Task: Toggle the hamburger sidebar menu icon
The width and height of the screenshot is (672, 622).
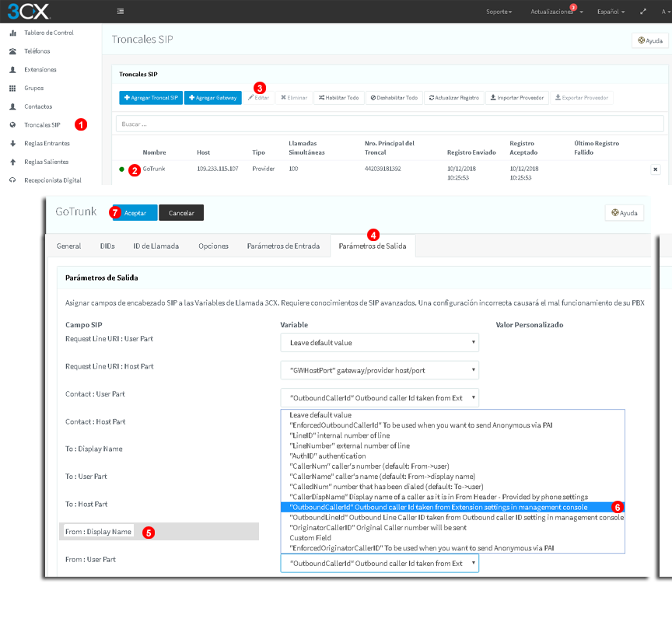Action: (121, 11)
